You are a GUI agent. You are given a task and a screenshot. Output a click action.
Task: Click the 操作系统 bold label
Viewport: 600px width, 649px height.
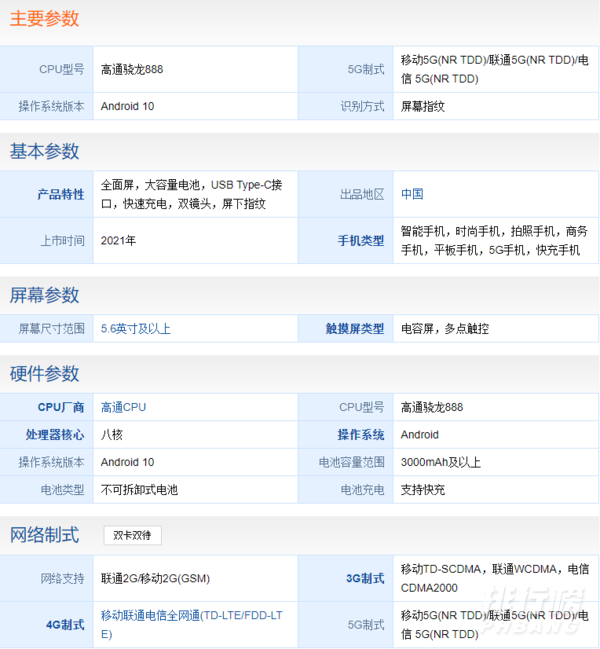(361, 435)
